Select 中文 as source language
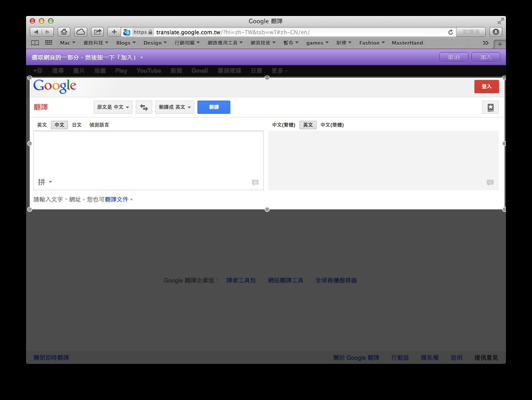The height and width of the screenshot is (400, 532). click(59, 125)
